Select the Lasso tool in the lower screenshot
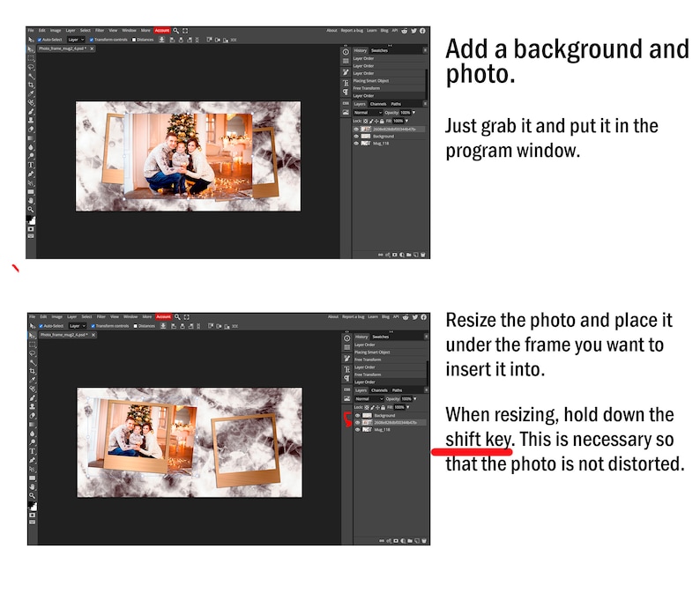This screenshot has height=593, width=700. click(x=32, y=353)
